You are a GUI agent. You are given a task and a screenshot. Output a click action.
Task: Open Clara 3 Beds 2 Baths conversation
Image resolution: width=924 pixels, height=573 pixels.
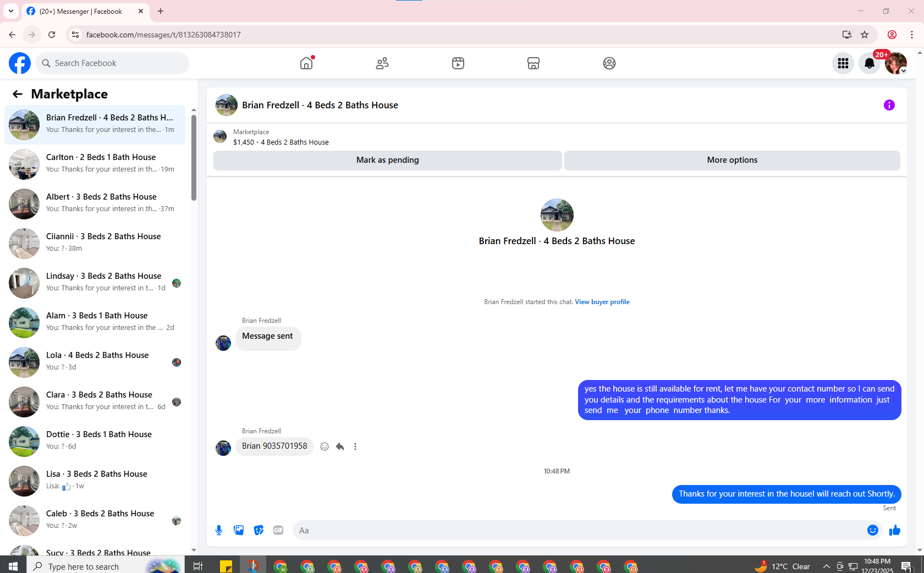(95, 401)
